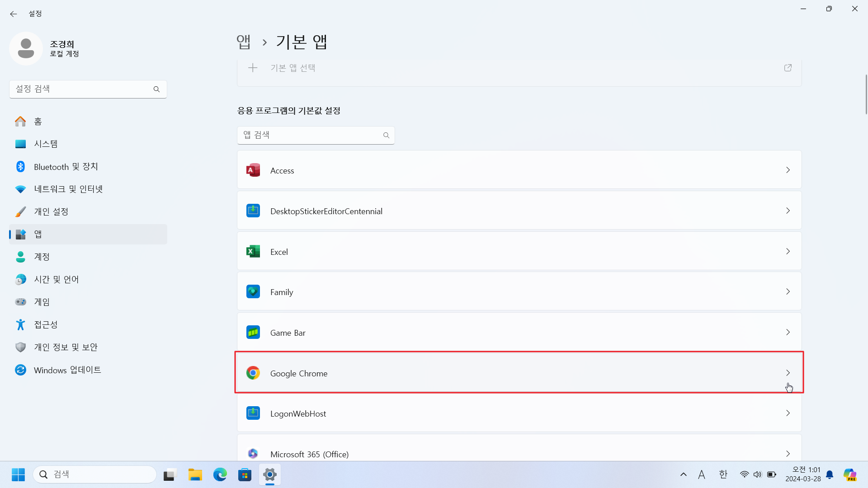Click the taskbar 검색 box
Image resolution: width=868 pixels, height=488 pixels.
pyautogui.click(x=95, y=474)
